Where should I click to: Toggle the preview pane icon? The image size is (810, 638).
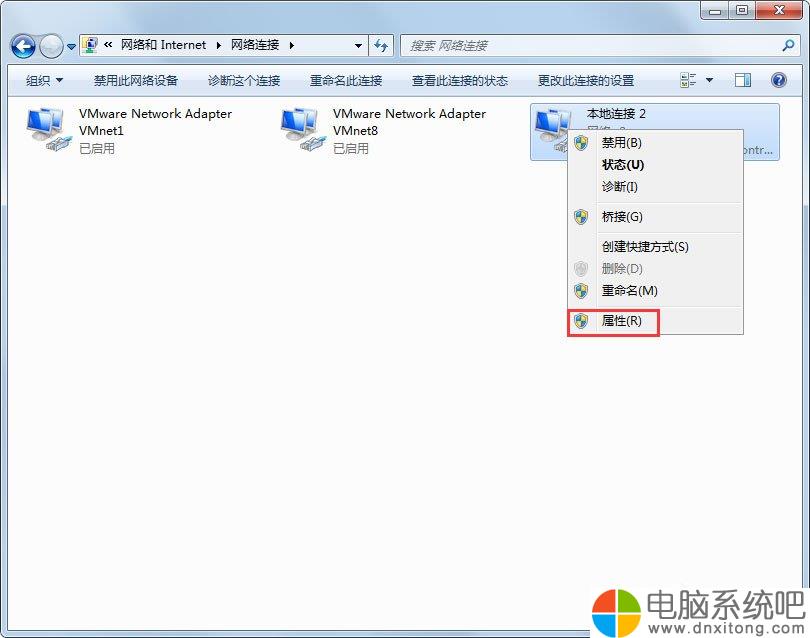(x=742, y=80)
